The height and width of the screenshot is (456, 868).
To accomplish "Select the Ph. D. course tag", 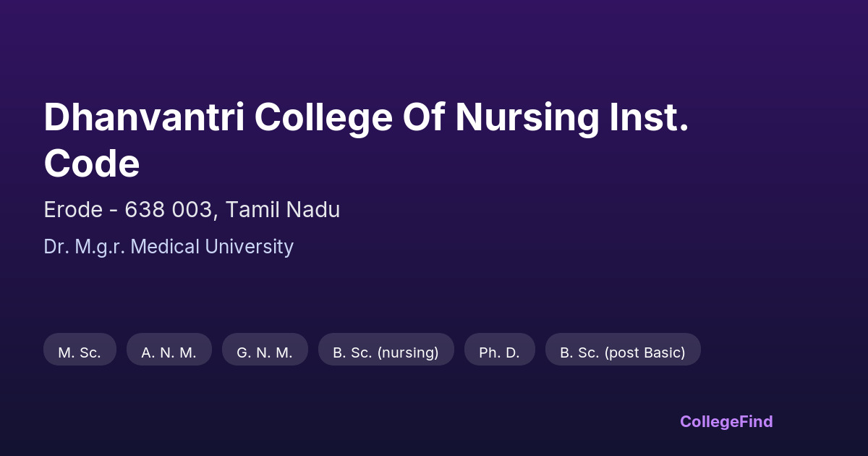I will click(x=499, y=352).
